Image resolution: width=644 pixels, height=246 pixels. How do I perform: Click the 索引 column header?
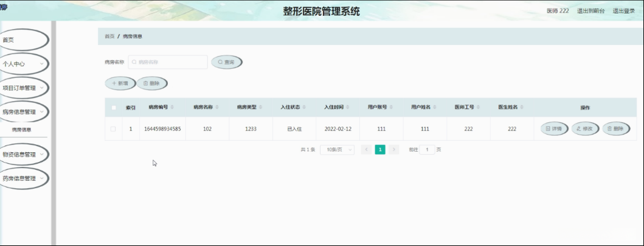click(x=131, y=107)
